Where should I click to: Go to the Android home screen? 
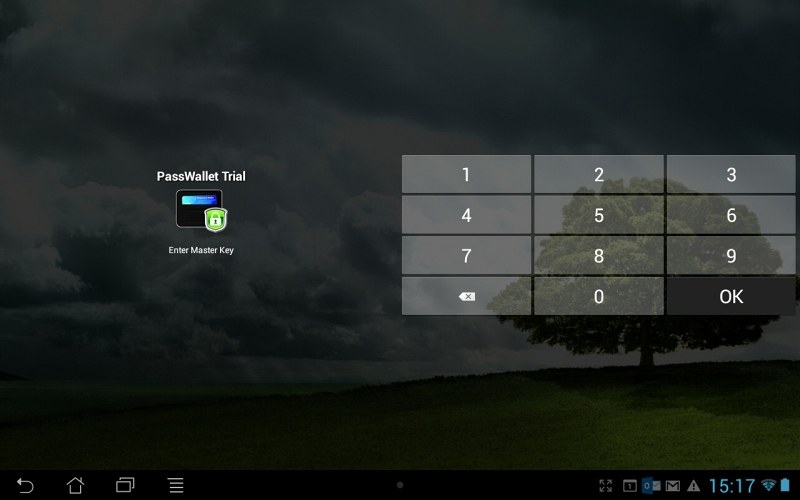[75, 485]
